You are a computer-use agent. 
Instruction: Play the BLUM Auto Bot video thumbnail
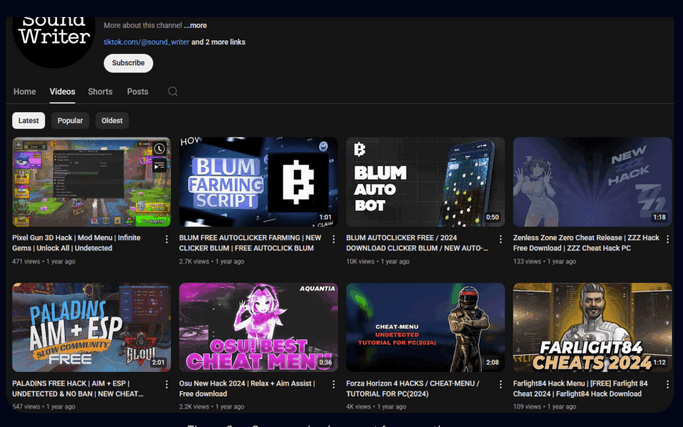pyautogui.click(x=425, y=182)
